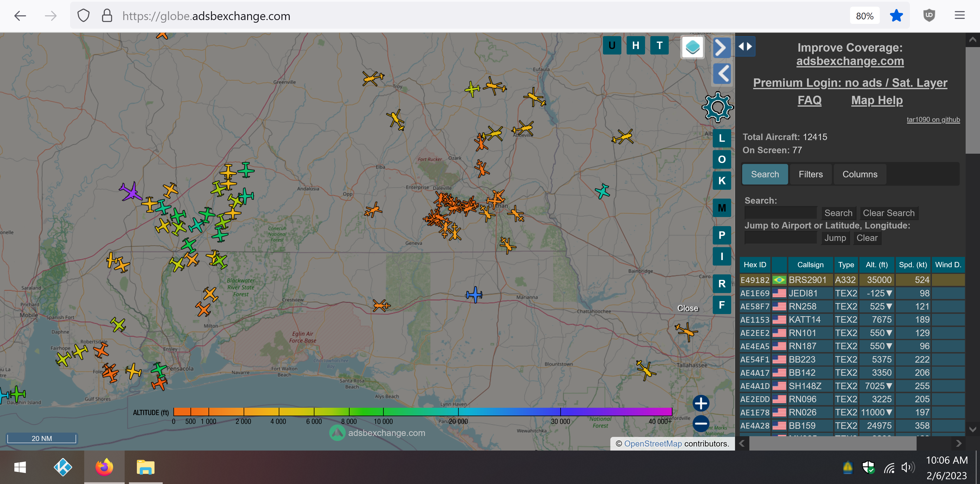Viewport: 980px width, 484px height.
Task: Focus the aircraft Search text field
Action: point(780,213)
